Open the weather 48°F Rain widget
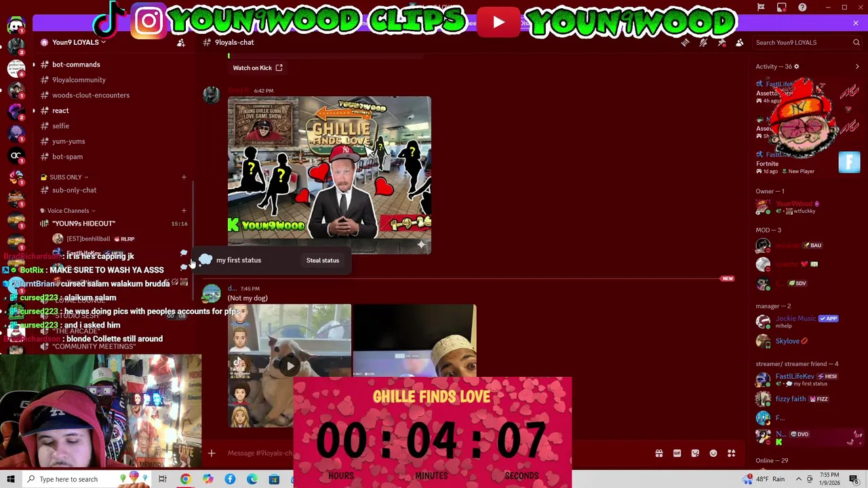868x488 pixels. 764,479
